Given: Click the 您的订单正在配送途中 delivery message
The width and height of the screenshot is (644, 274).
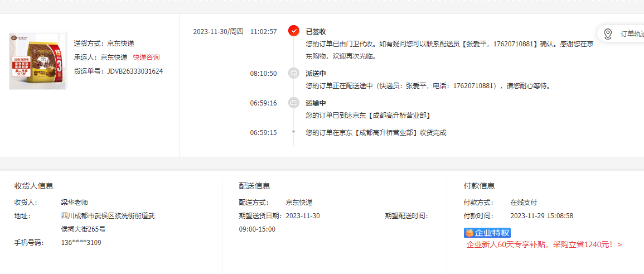Looking at the screenshot, I should [x=428, y=86].
